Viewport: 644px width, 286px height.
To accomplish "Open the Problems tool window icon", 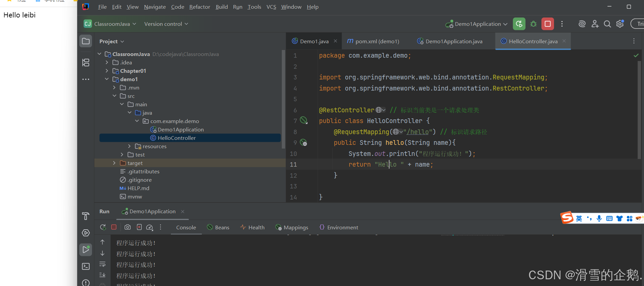I will [86, 283].
